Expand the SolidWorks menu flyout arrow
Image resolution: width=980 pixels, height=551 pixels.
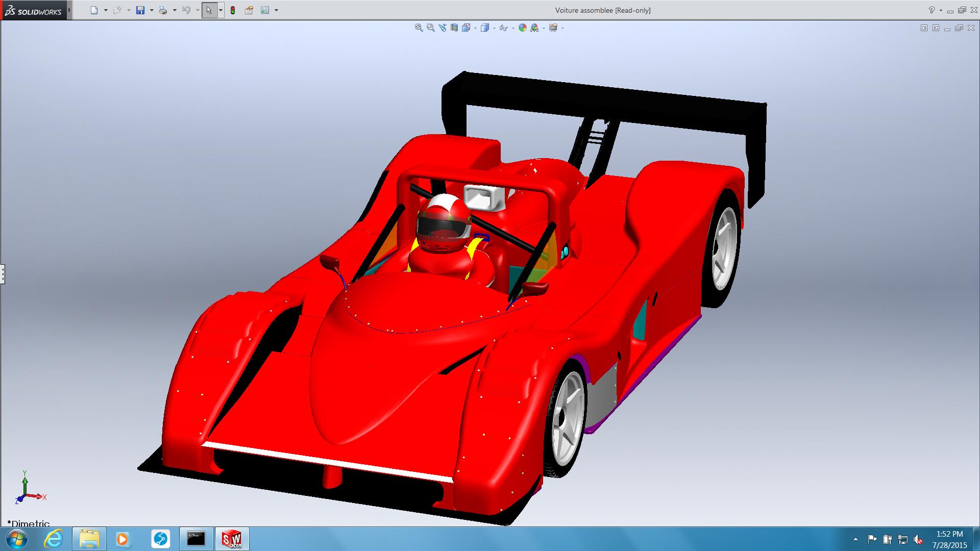click(x=69, y=10)
